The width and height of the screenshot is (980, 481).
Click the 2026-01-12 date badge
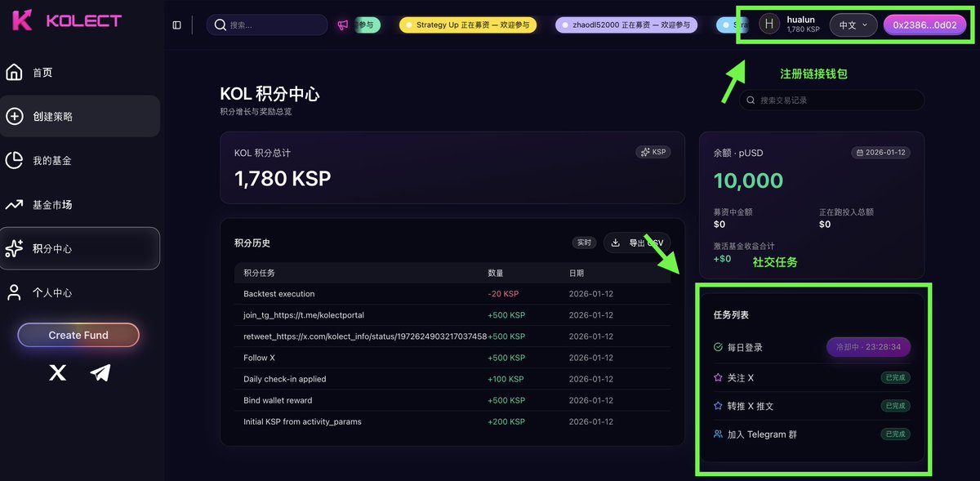[x=881, y=153]
